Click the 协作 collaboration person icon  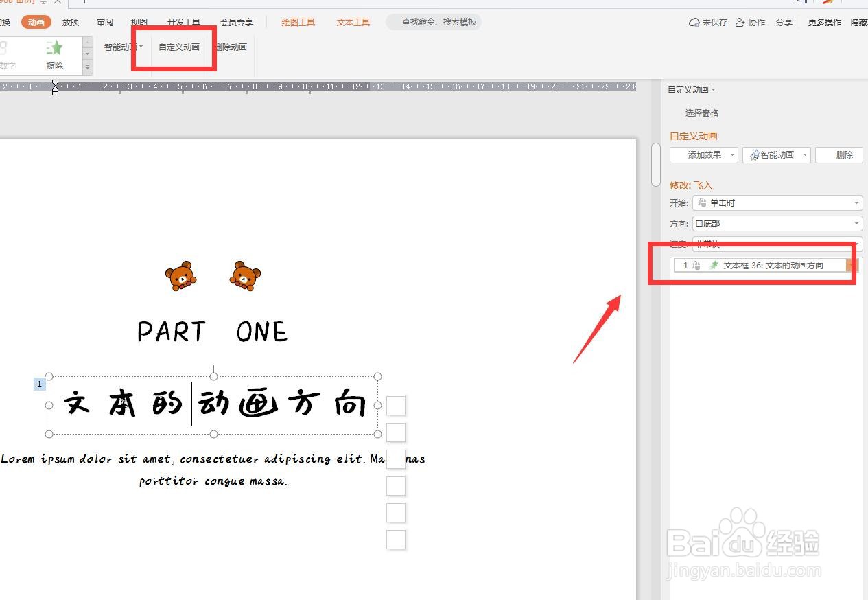point(740,23)
